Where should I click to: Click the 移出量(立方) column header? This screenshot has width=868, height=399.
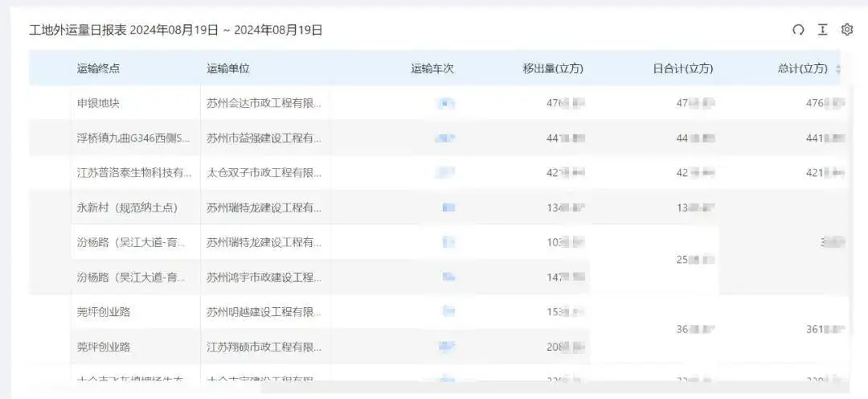[553, 69]
